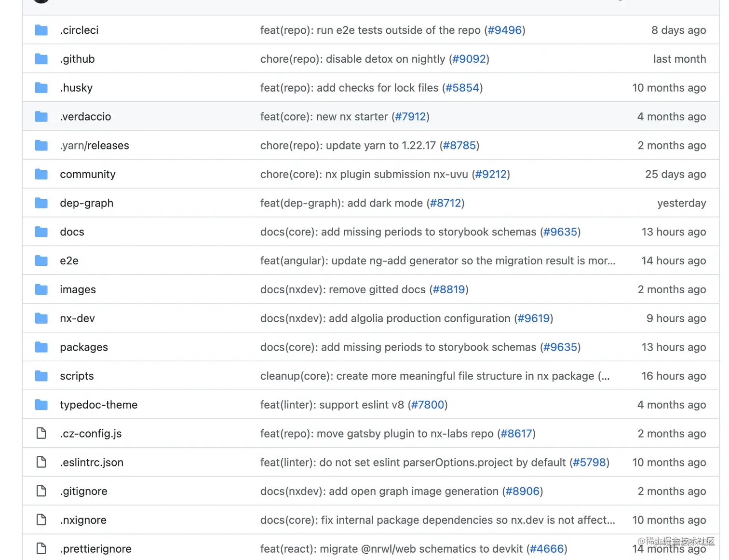
Task: Open the .nxignore file
Action: click(83, 520)
